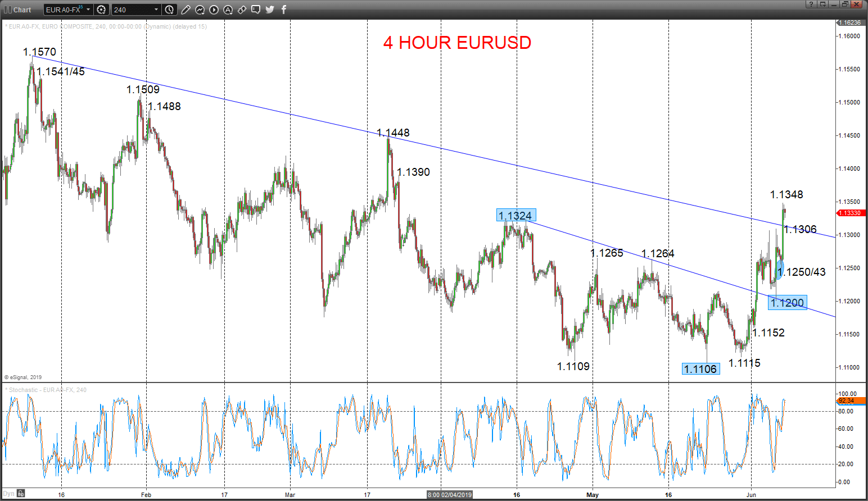Click the 1.1448 price annotation

coord(393,133)
